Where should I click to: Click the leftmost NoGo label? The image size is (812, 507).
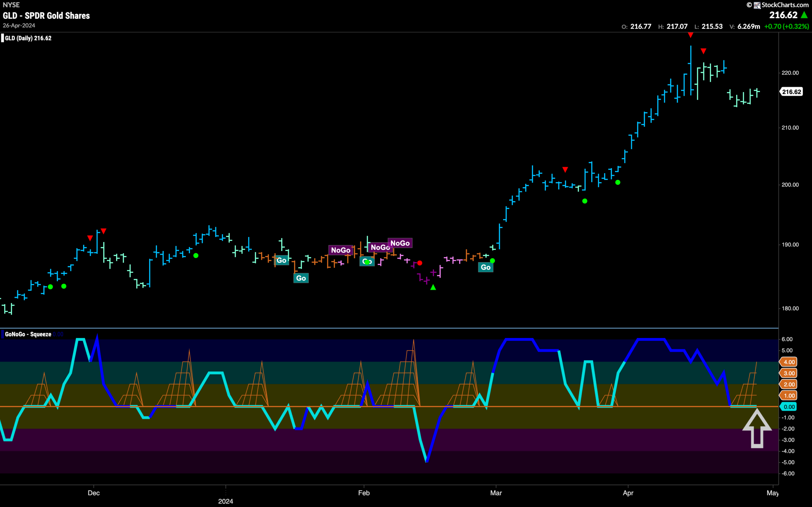coord(341,250)
